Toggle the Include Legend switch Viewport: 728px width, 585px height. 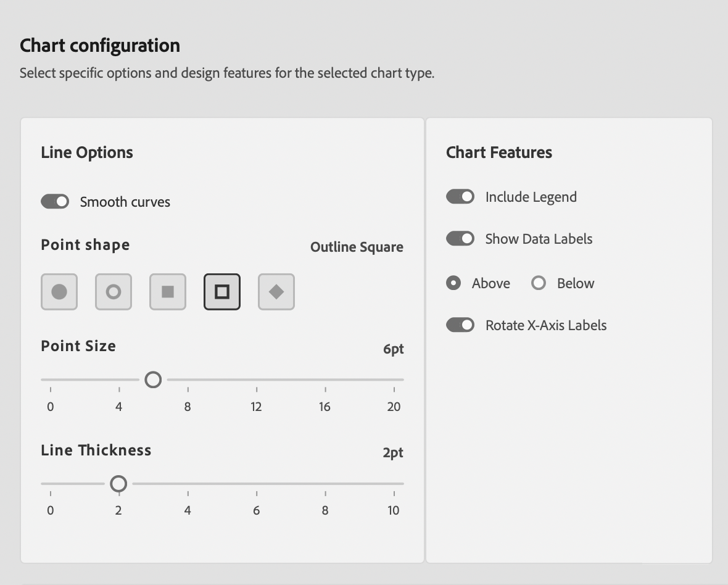coord(460,196)
